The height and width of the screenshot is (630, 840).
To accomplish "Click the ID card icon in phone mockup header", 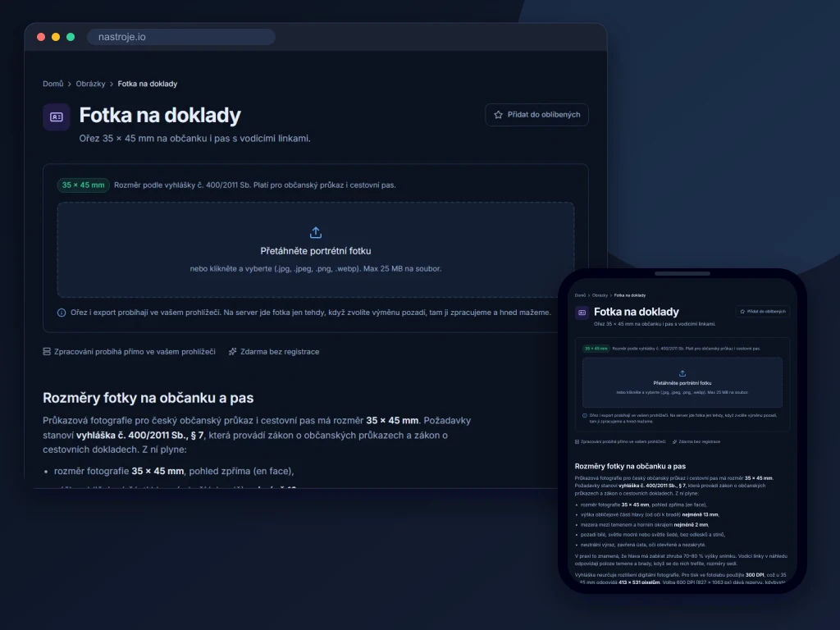I will coord(582,313).
